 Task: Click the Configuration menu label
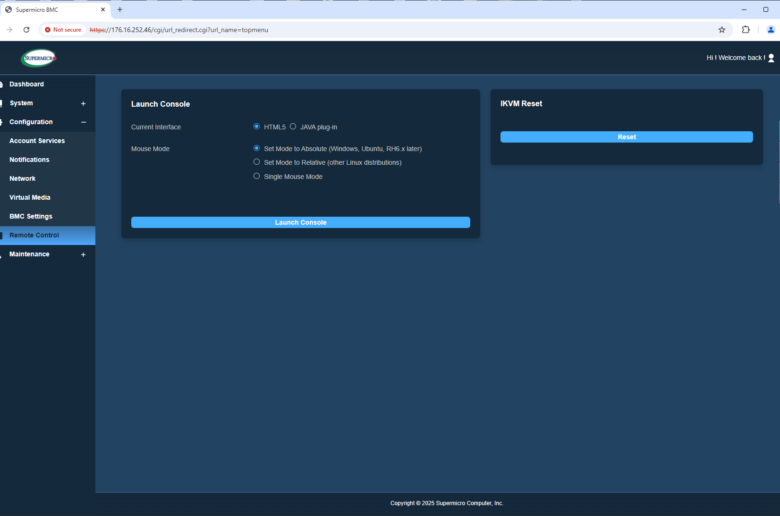[x=31, y=122]
